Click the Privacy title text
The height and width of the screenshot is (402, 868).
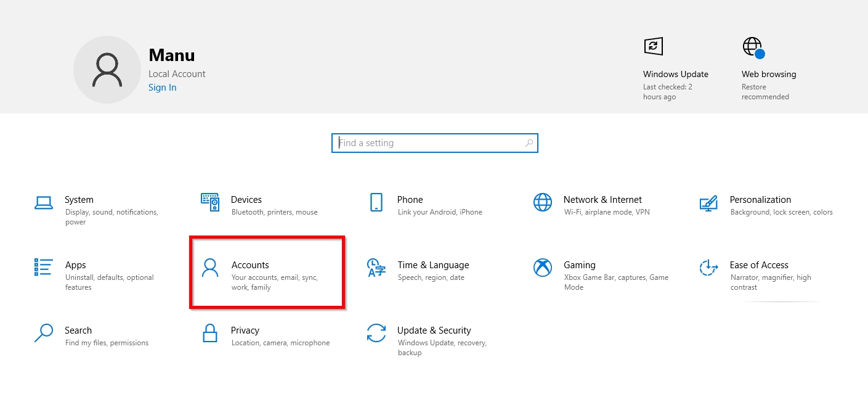pos(245,330)
